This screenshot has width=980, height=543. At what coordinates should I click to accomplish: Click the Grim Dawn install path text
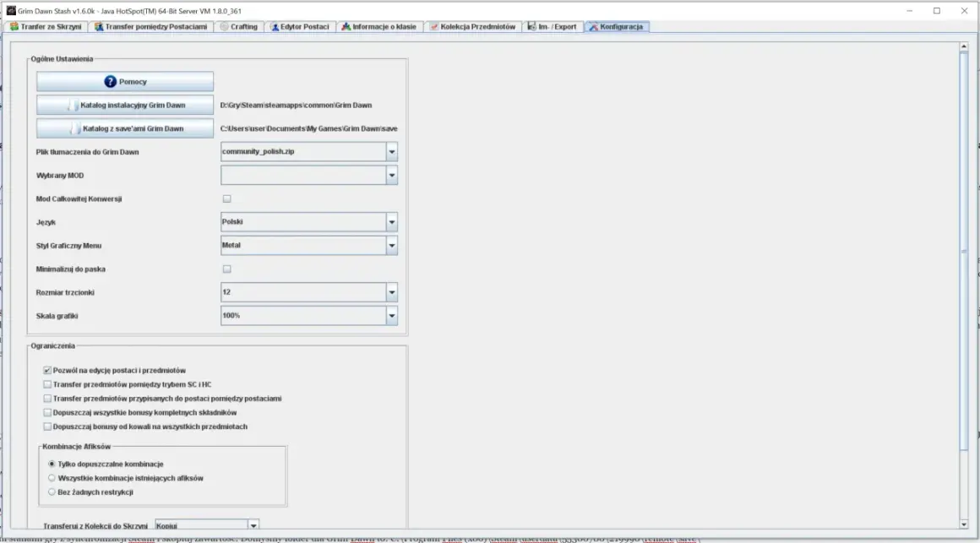(296, 106)
